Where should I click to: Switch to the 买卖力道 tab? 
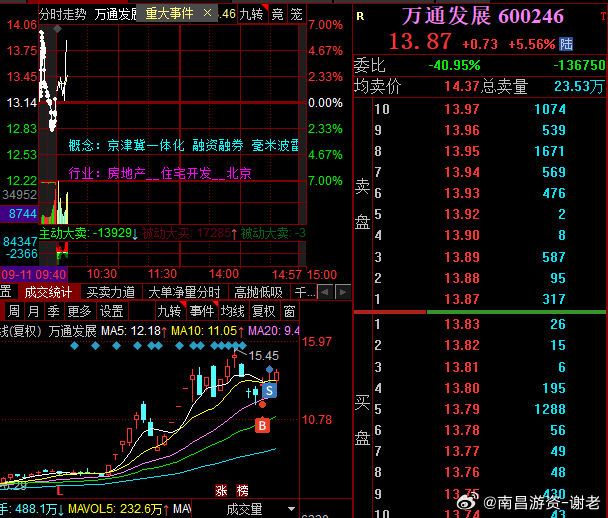tap(111, 292)
